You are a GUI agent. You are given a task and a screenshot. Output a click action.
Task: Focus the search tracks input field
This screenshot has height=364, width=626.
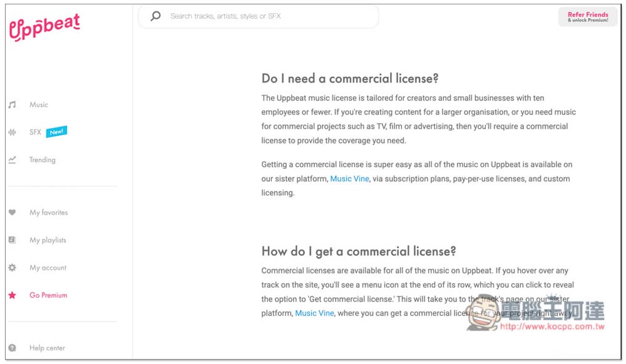(x=259, y=16)
